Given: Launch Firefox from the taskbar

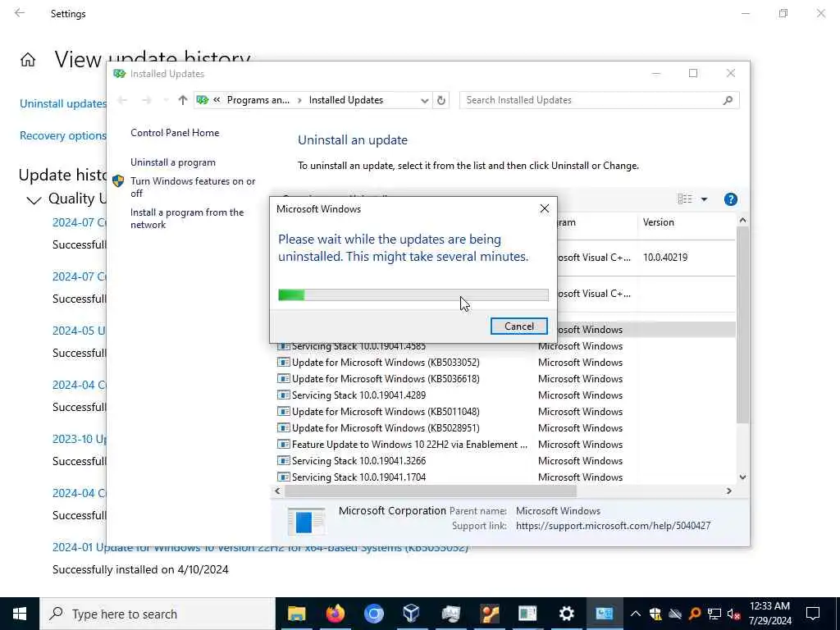Looking at the screenshot, I should point(336,614).
